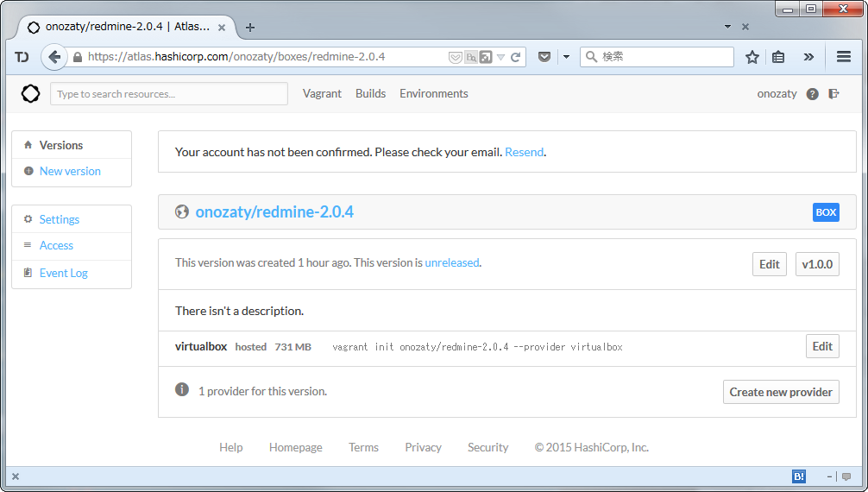The image size is (868, 492).
Task: Click the translate icon in address bar
Action: 471,57
